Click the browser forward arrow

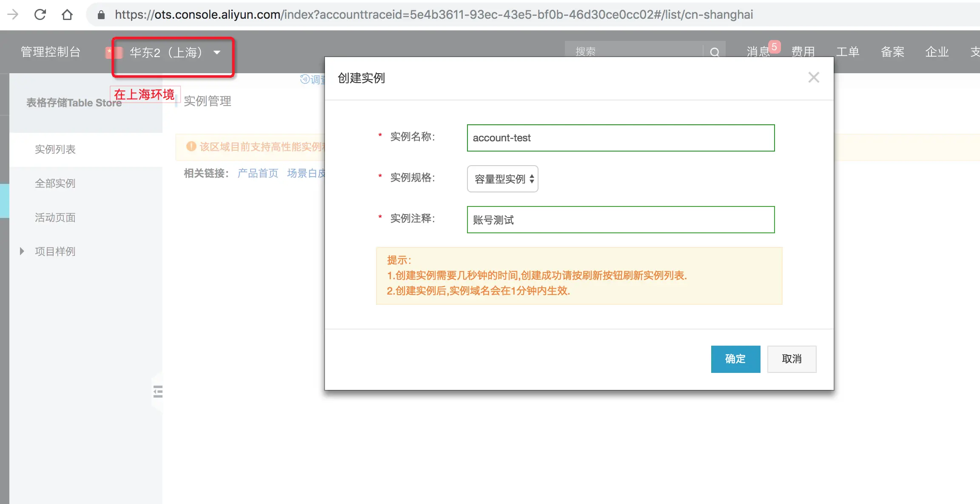point(13,14)
